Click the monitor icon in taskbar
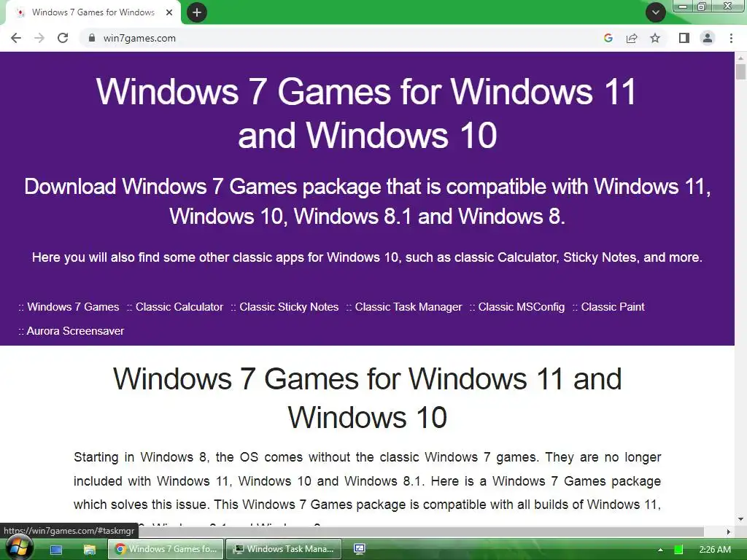The image size is (747, 560). pos(360,550)
